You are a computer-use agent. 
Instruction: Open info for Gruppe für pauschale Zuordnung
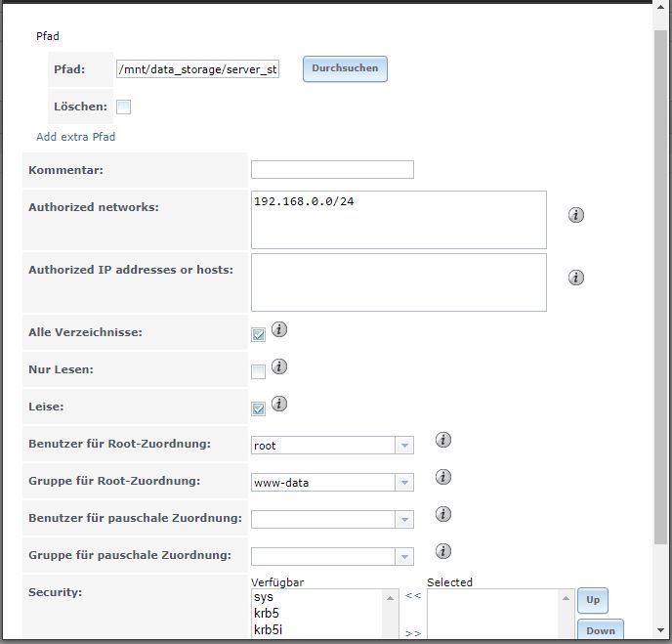coord(443,551)
